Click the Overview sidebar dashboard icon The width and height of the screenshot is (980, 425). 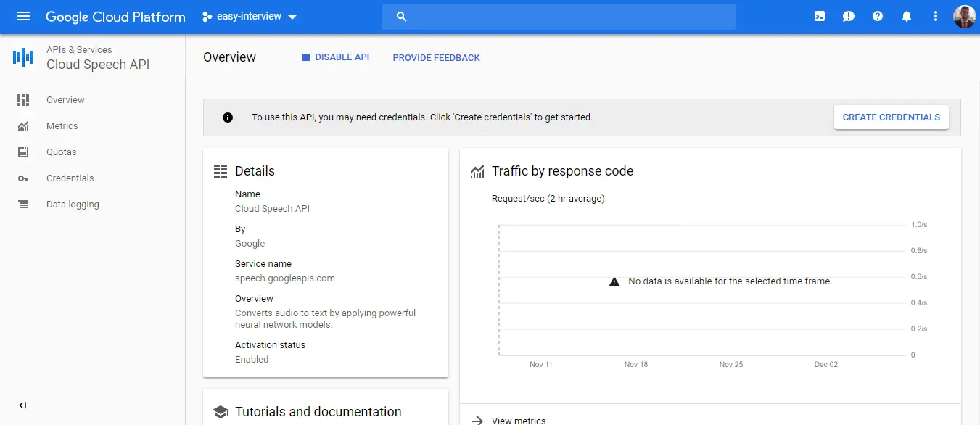(x=23, y=100)
